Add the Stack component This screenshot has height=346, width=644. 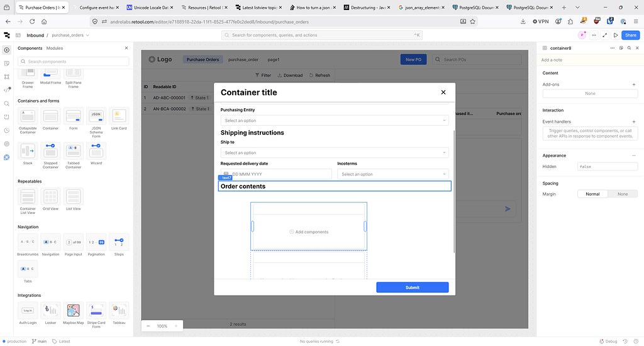tap(28, 154)
